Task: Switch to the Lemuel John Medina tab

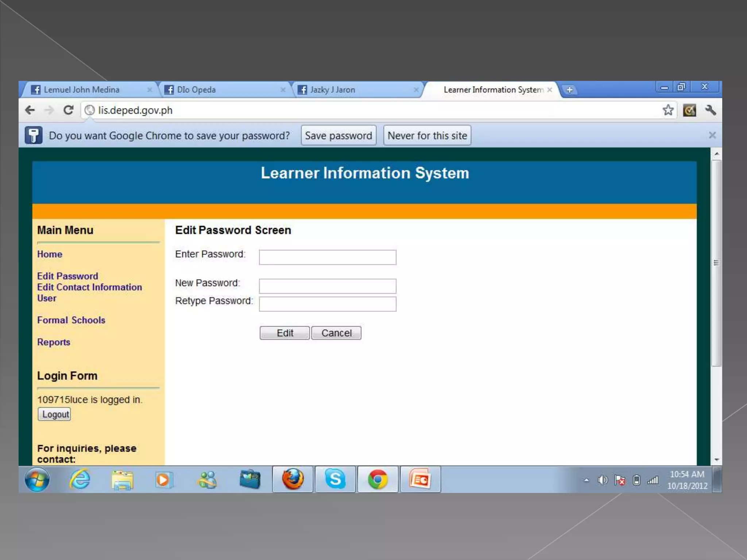Action: pos(89,90)
